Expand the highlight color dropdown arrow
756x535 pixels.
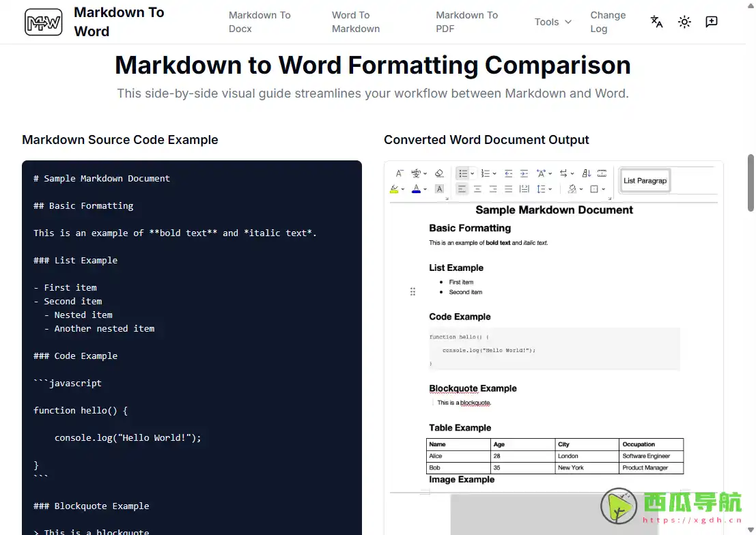(403, 190)
